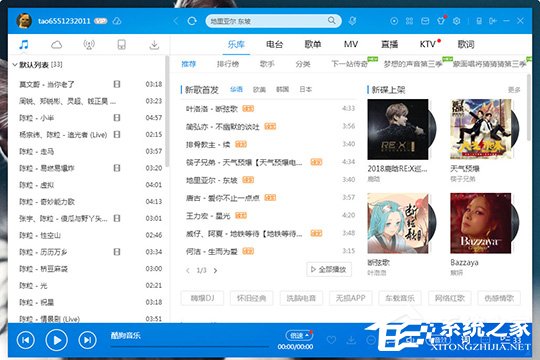Select the 排行榜 sub-tab
The height and width of the screenshot is (360, 540).
pos(228,64)
